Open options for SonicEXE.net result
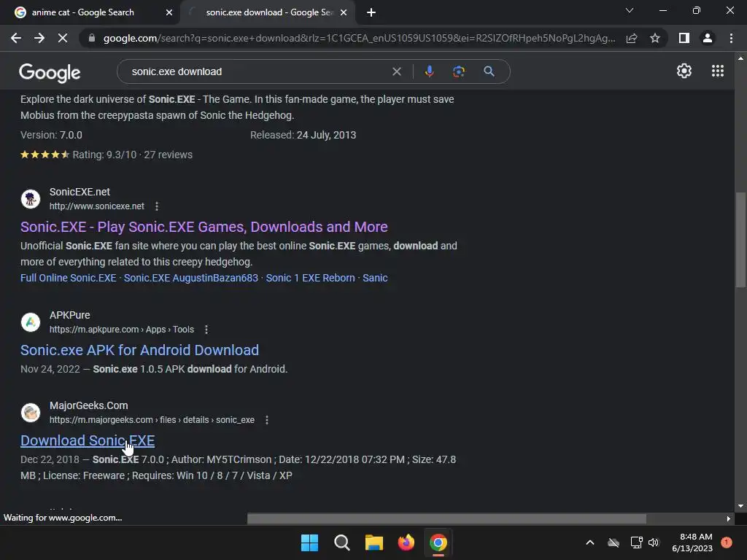 (x=157, y=206)
